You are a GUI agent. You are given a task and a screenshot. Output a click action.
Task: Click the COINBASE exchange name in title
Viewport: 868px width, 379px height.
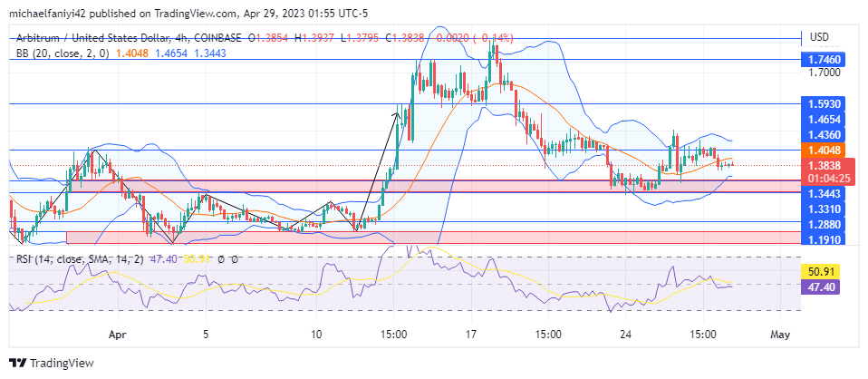[x=217, y=38]
